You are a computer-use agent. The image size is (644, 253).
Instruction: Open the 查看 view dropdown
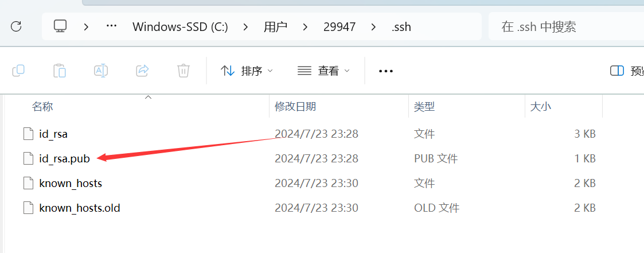point(323,71)
